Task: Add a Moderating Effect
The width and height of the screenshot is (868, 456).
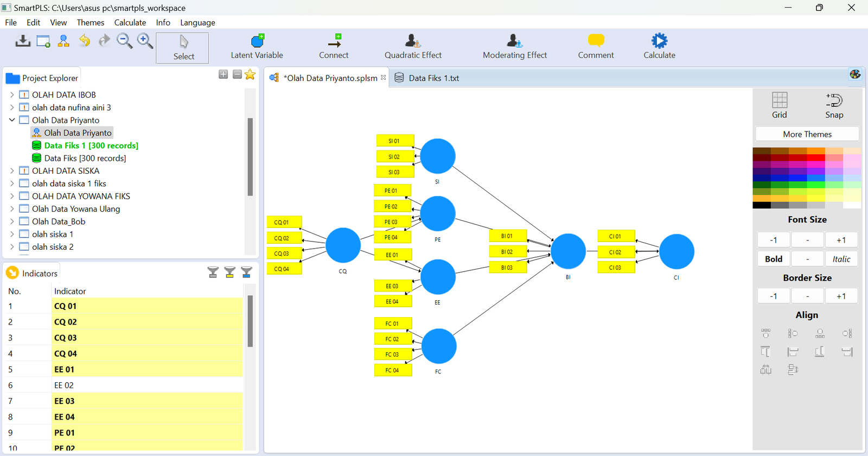Action: point(514,41)
